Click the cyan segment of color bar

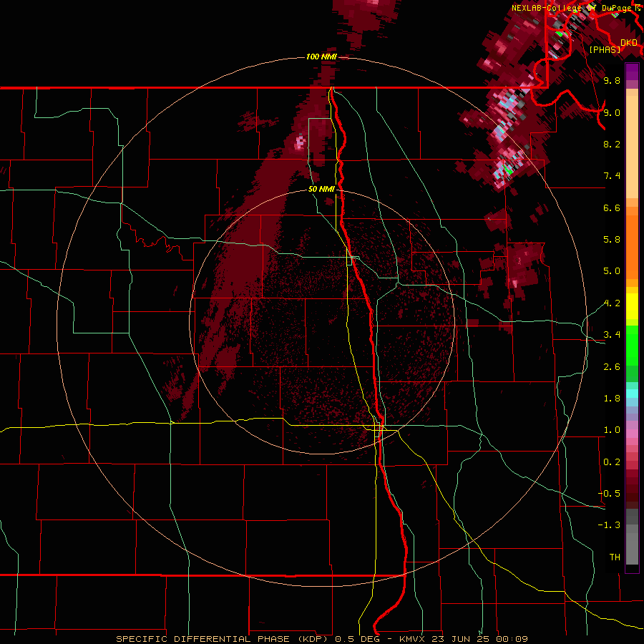click(x=632, y=394)
